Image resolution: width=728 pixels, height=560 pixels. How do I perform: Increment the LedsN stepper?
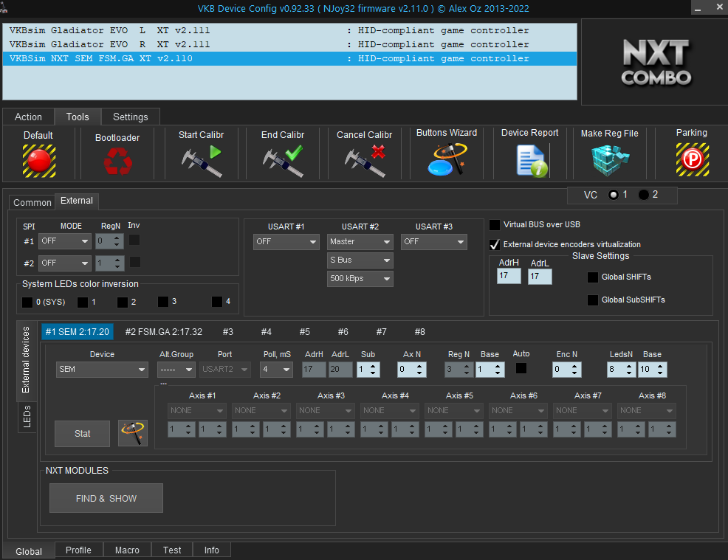(x=629, y=366)
